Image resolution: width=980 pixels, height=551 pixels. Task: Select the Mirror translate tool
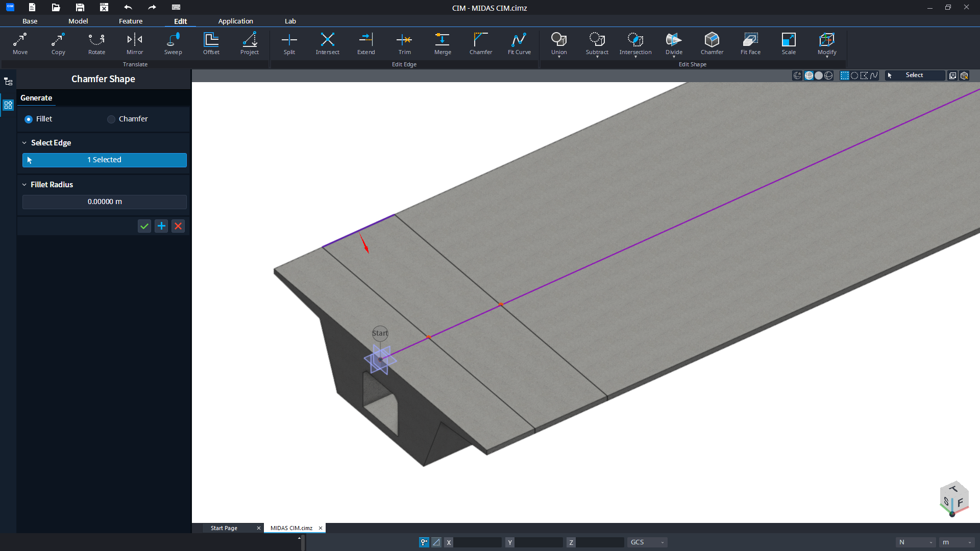coord(135,44)
